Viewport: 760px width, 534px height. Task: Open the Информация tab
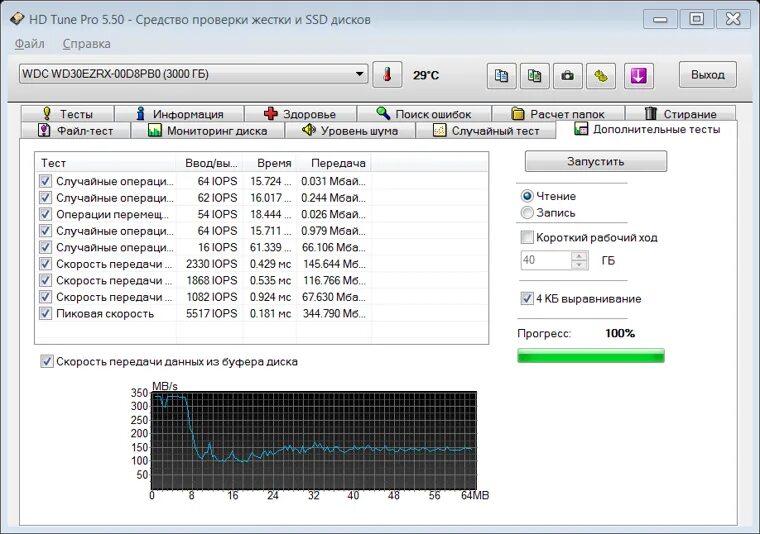tap(179, 114)
